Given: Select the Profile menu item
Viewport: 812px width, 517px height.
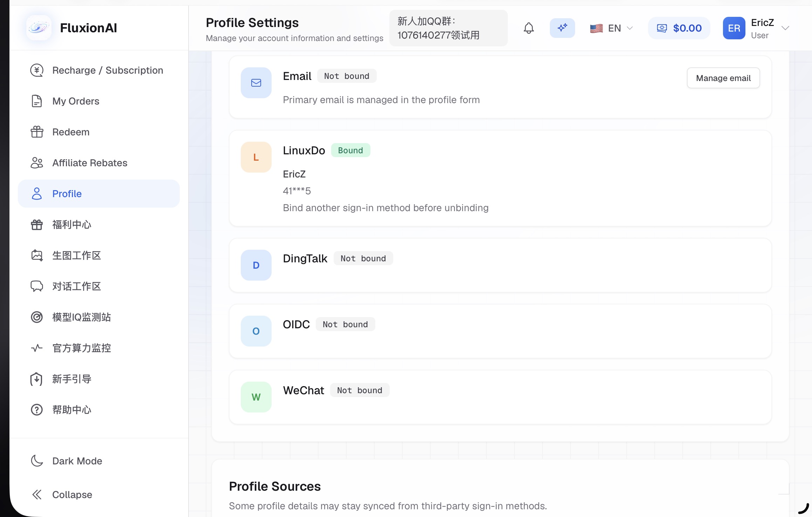Looking at the screenshot, I should [99, 194].
